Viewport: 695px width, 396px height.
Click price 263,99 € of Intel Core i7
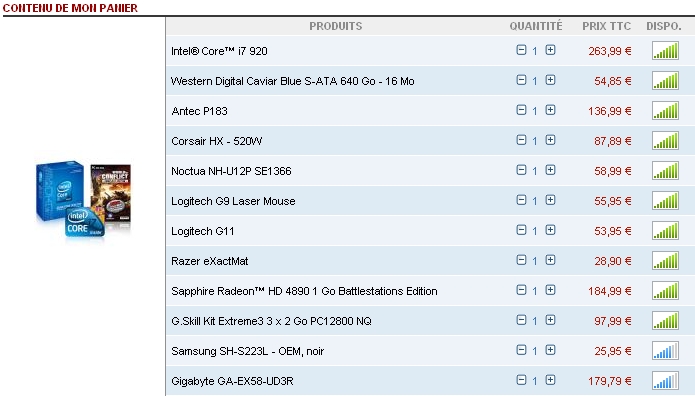pyautogui.click(x=610, y=51)
